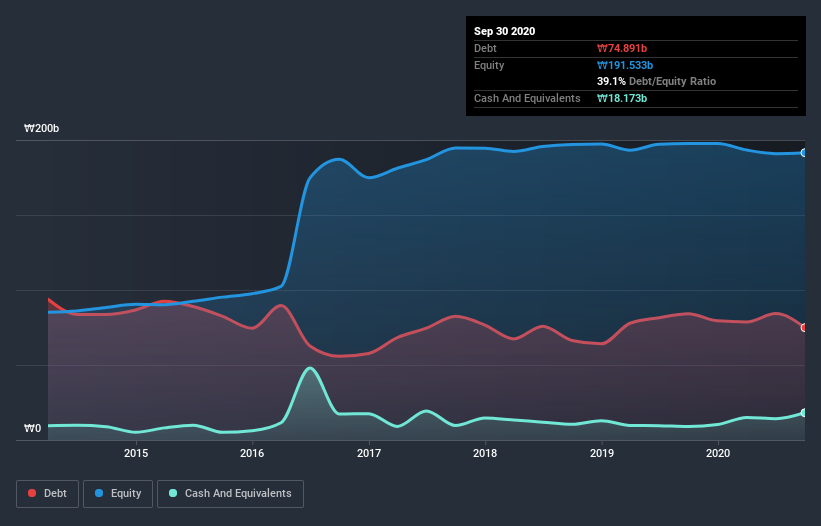Click the teal Cash endpoint marker

coord(804,412)
